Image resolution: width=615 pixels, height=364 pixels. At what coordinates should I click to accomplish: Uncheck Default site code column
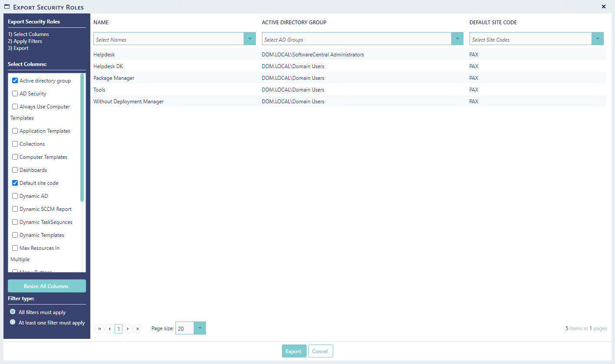pos(15,183)
